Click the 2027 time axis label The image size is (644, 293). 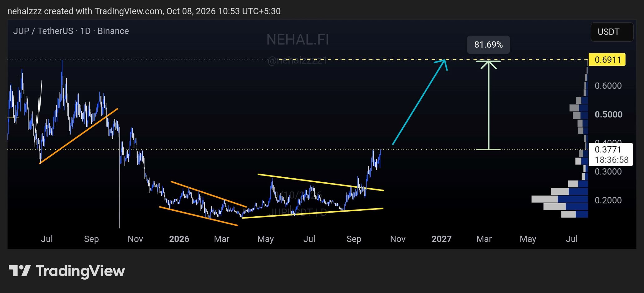441,239
